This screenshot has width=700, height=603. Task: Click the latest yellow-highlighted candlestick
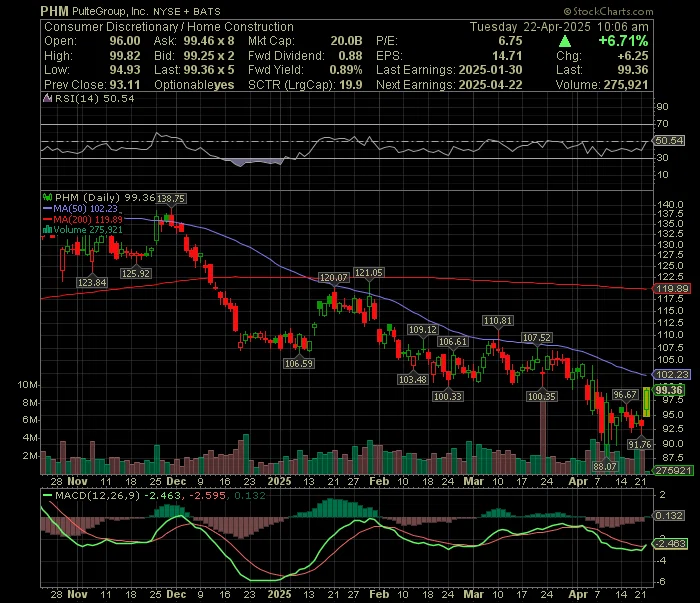pyautogui.click(x=646, y=402)
